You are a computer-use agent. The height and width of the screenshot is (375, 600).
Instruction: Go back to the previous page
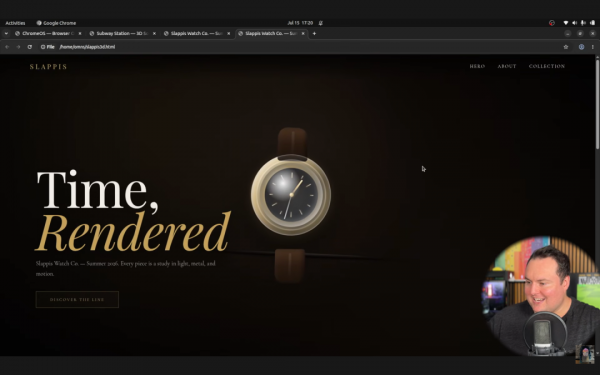(x=7, y=47)
